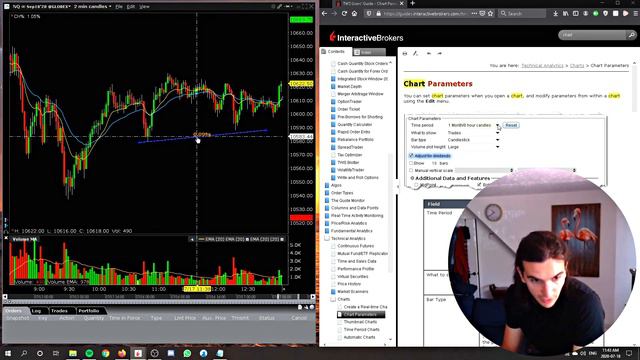Open Firefox from the taskbar
The height and width of the screenshot is (360, 640).
122,353
